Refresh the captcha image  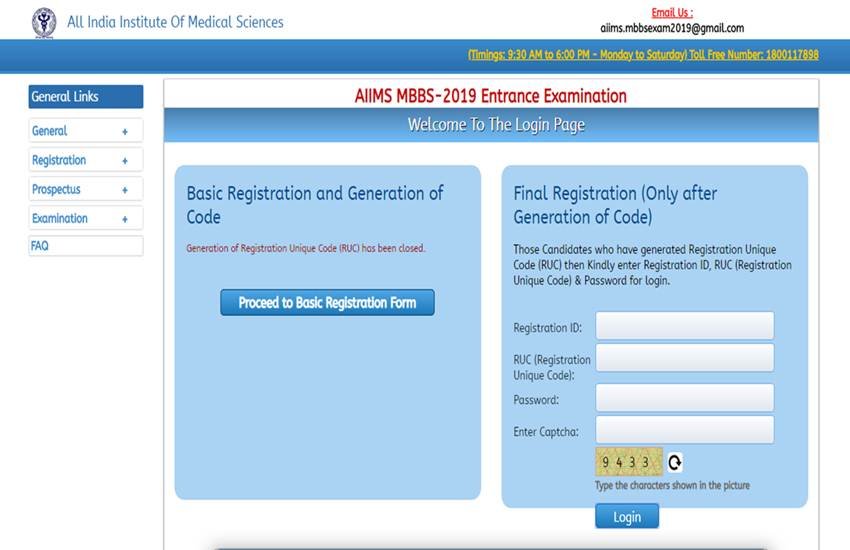point(675,462)
